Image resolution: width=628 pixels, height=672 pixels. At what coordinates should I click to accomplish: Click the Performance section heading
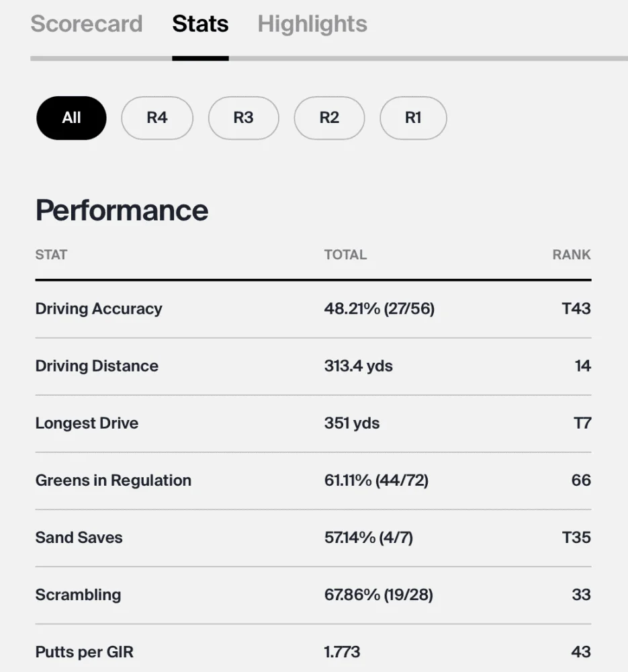122,210
